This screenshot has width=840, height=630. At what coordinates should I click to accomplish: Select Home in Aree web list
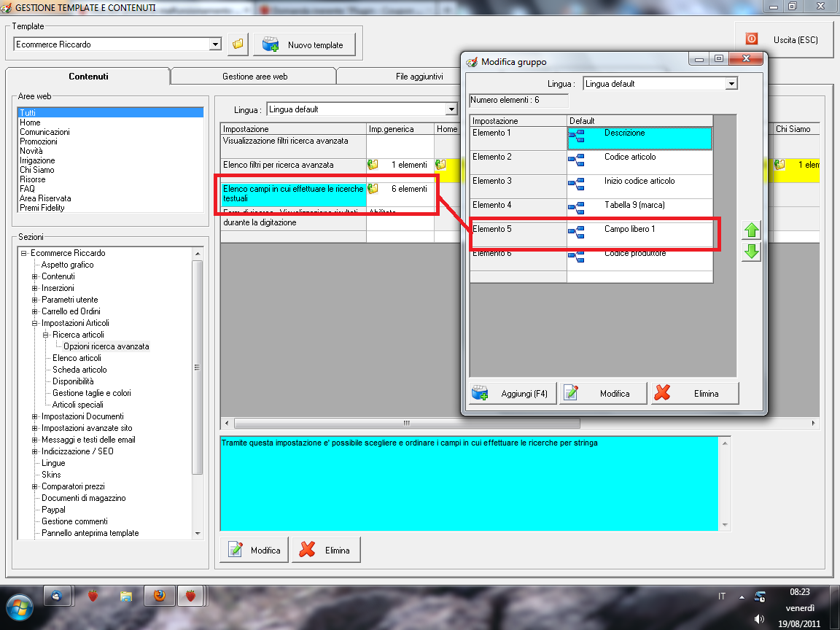tap(110, 122)
